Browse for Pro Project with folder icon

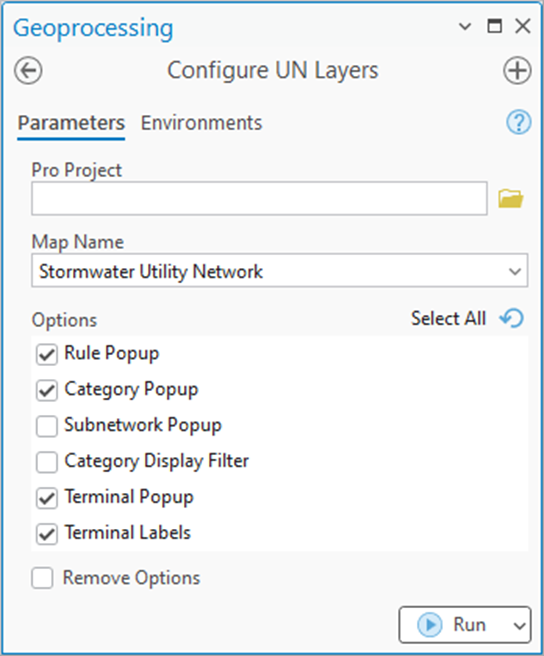(x=511, y=198)
